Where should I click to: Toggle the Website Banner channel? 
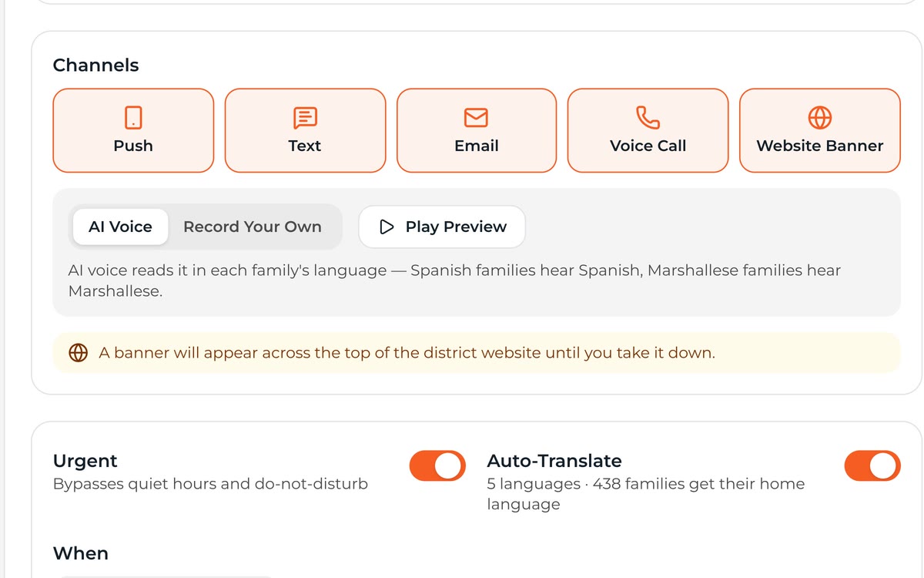click(820, 130)
